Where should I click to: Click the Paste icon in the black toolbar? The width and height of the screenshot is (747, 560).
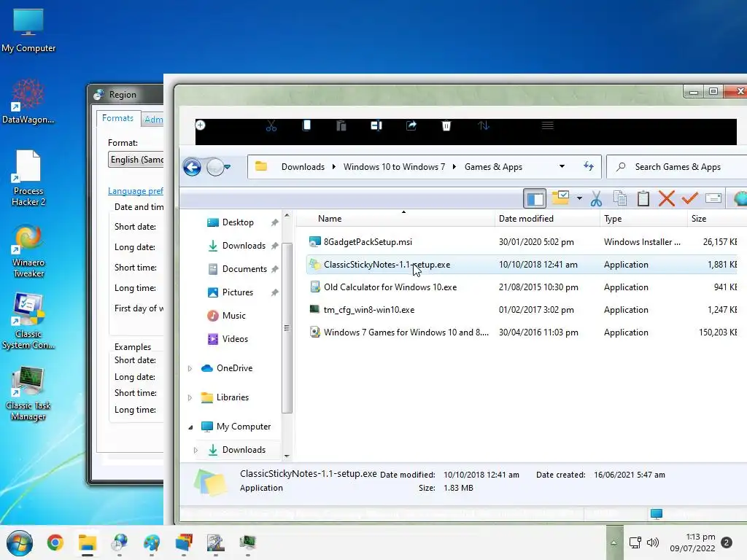click(341, 125)
